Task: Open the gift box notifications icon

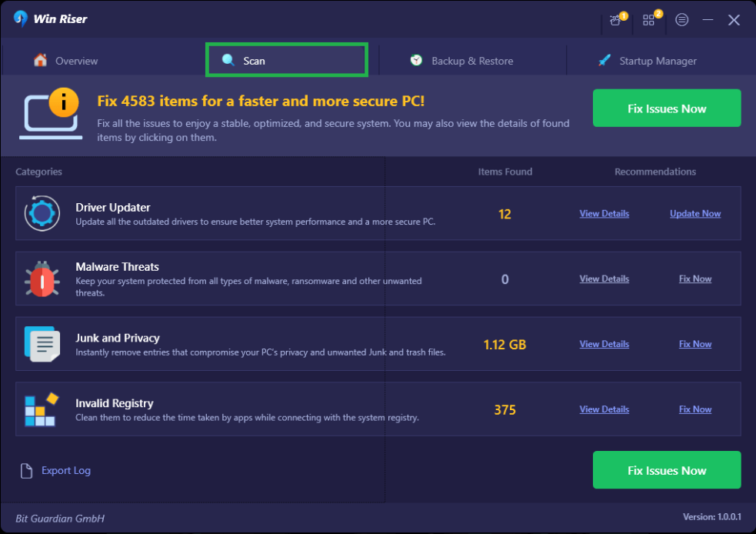Action: point(616,20)
